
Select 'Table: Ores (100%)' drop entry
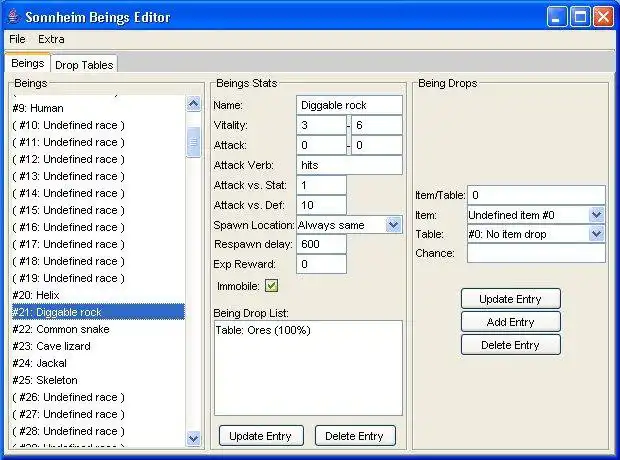[x=308, y=330]
